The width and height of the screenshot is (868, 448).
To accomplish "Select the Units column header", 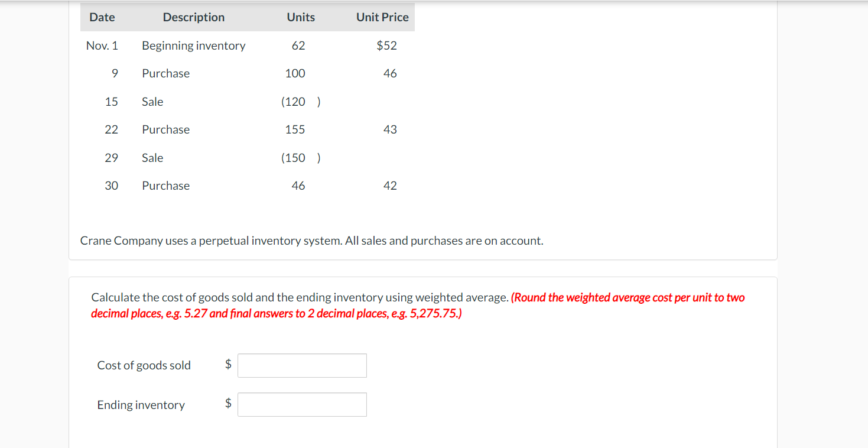I will pos(300,17).
